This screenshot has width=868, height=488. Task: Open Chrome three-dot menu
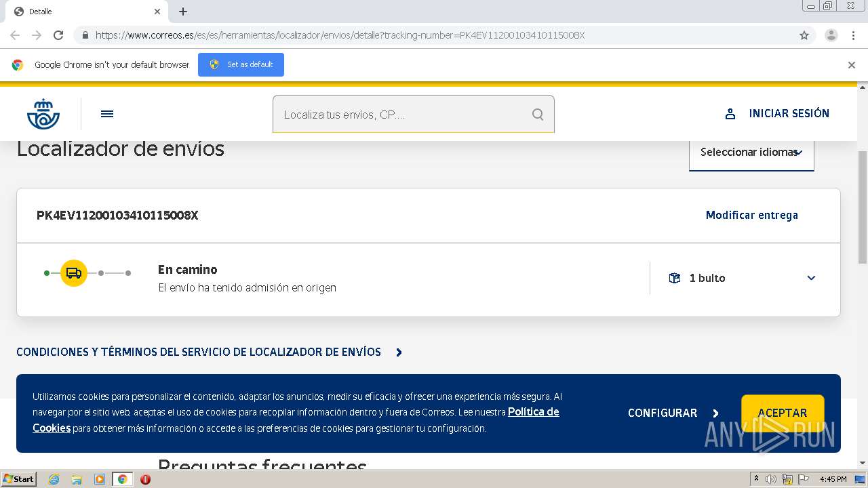pyautogui.click(x=854, y=35)
